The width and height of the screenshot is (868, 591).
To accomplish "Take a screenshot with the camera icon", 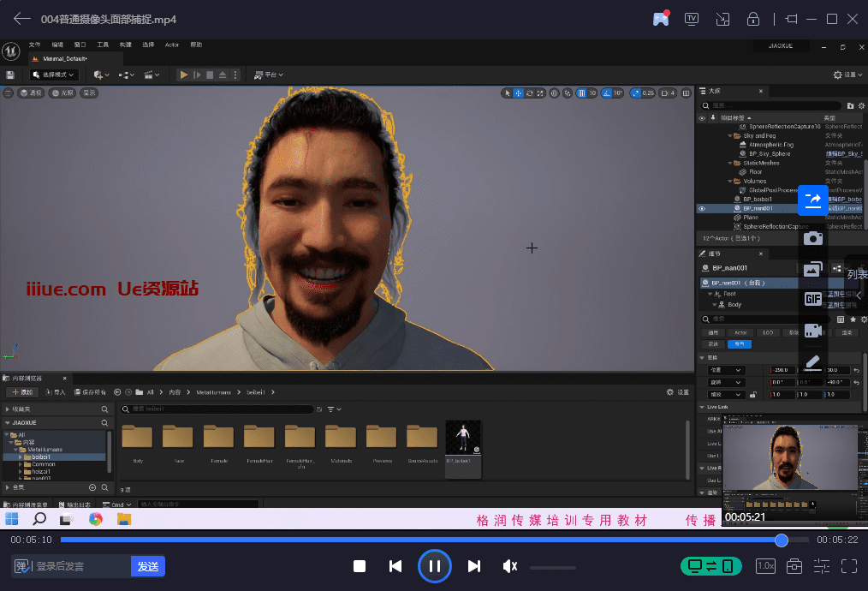I will click(813, 238).
